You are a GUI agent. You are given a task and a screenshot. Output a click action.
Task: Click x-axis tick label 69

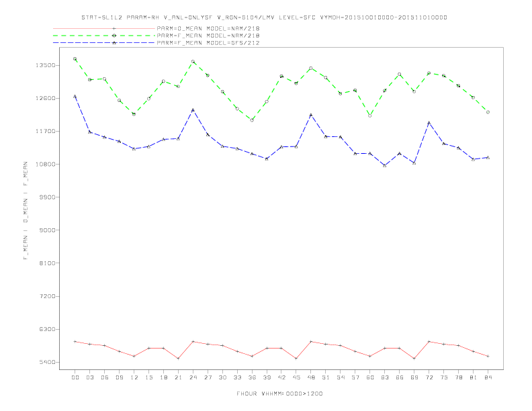click(414, 377)
